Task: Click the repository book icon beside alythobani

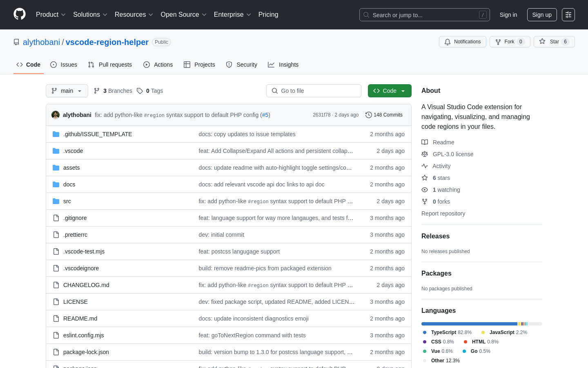Action: [x=16, y=42]
